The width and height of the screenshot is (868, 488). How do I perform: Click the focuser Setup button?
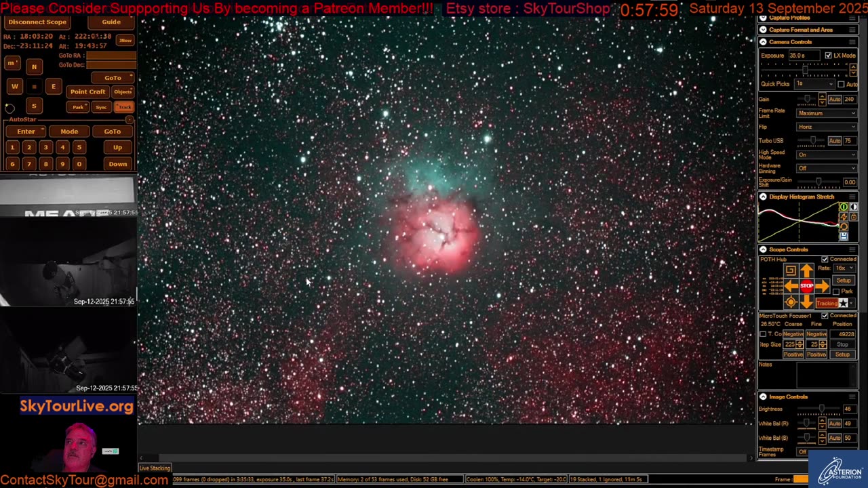[x=842, y=354]
